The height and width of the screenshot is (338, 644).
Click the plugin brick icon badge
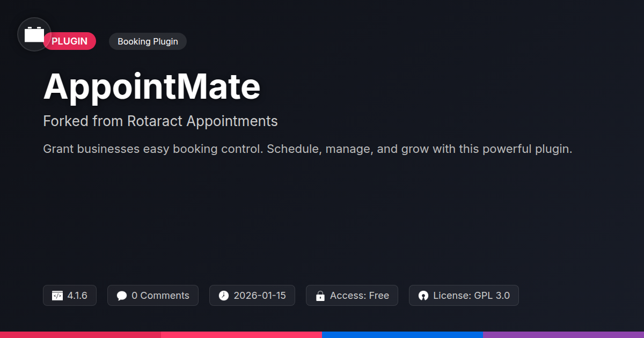click(34, 34)
